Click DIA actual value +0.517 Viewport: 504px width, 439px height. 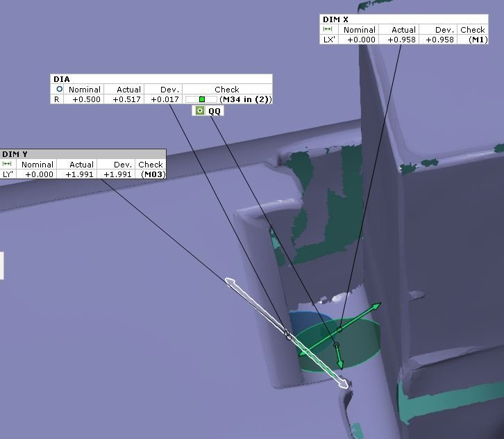[126, 99]
